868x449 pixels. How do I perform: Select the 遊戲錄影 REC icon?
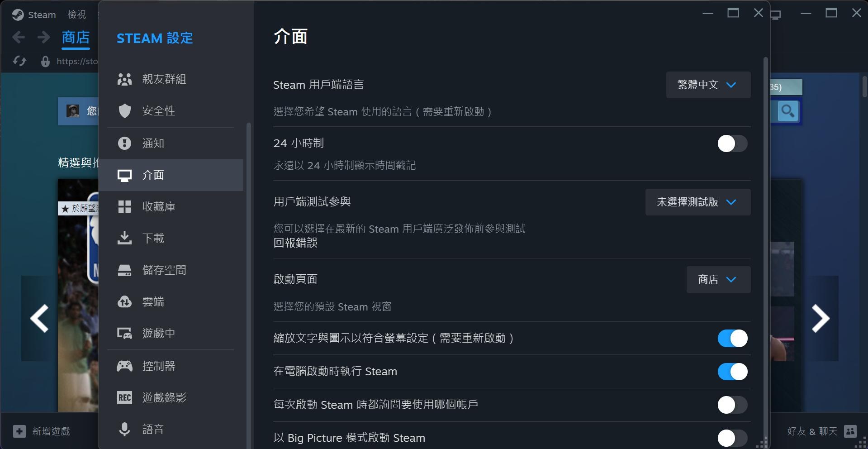[x=124, y=397]
